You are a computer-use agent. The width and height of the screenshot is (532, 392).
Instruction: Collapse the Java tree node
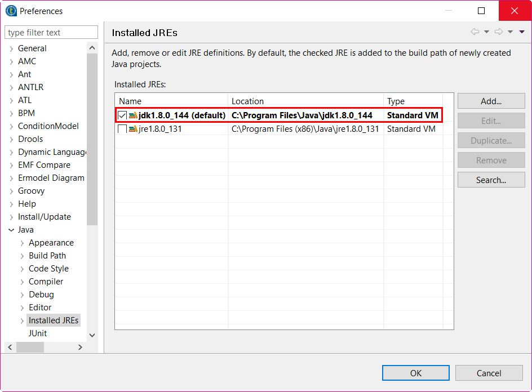11,230
